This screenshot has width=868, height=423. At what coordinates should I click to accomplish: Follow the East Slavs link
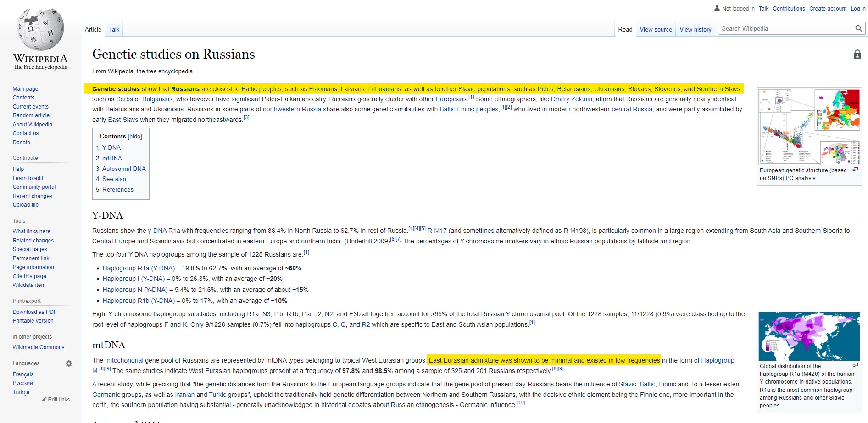pyautogui.click(x=123, y=120)
